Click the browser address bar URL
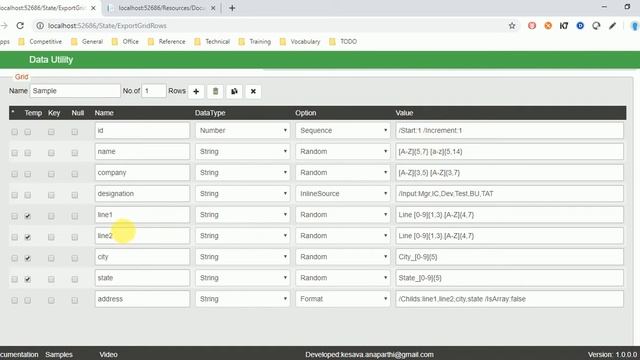 pyautogui.click(x=107, y=26)
